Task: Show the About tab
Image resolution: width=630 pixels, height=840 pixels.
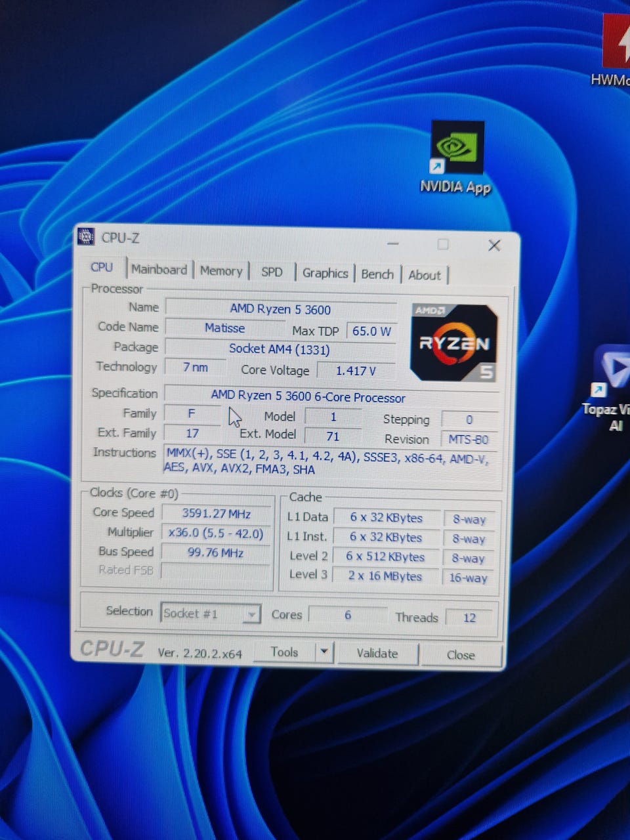Action: 425,276
